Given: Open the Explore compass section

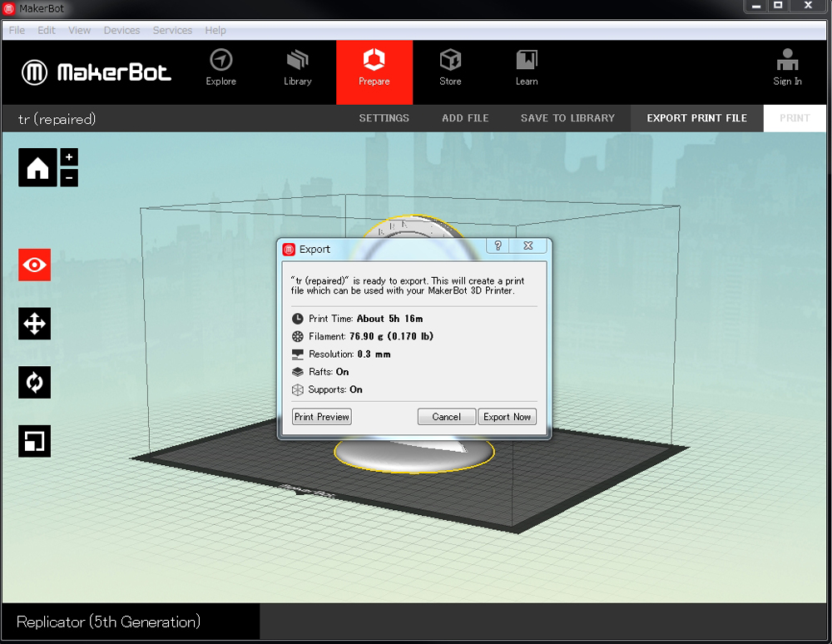Looking at the screenshot, I should point(221,67).
